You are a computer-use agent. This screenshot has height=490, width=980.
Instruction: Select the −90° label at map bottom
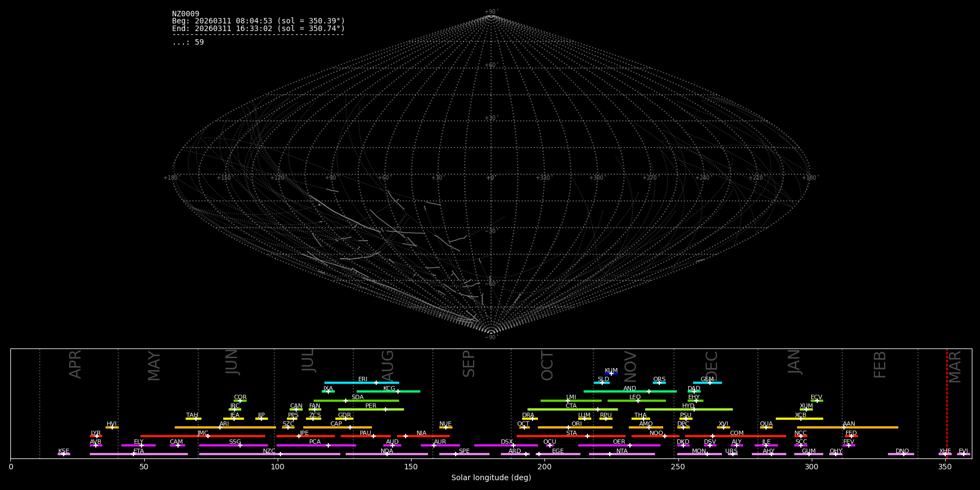tap(491, 338)
